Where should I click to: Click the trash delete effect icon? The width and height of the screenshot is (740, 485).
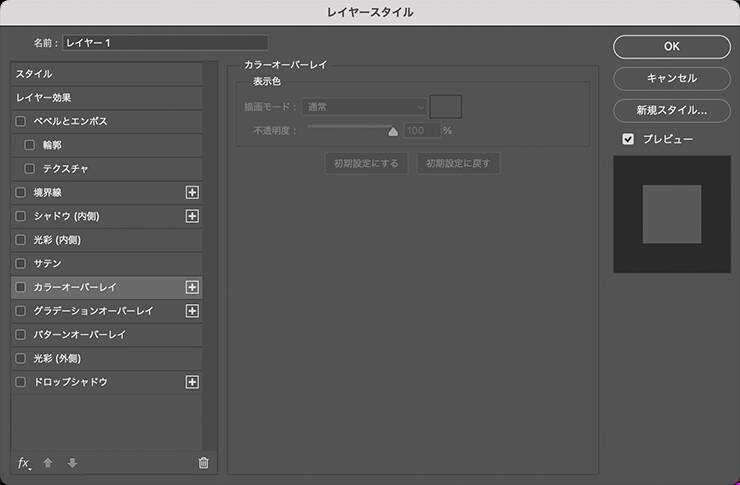pos(204,462)
